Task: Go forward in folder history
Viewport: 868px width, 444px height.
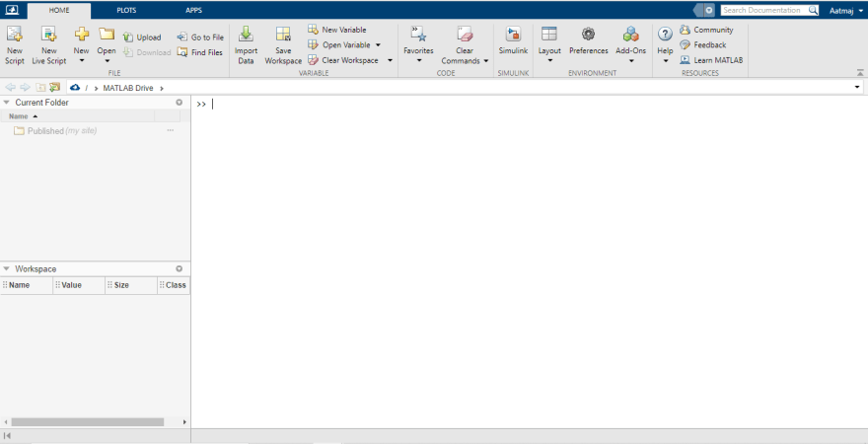Action: (25, 88)
